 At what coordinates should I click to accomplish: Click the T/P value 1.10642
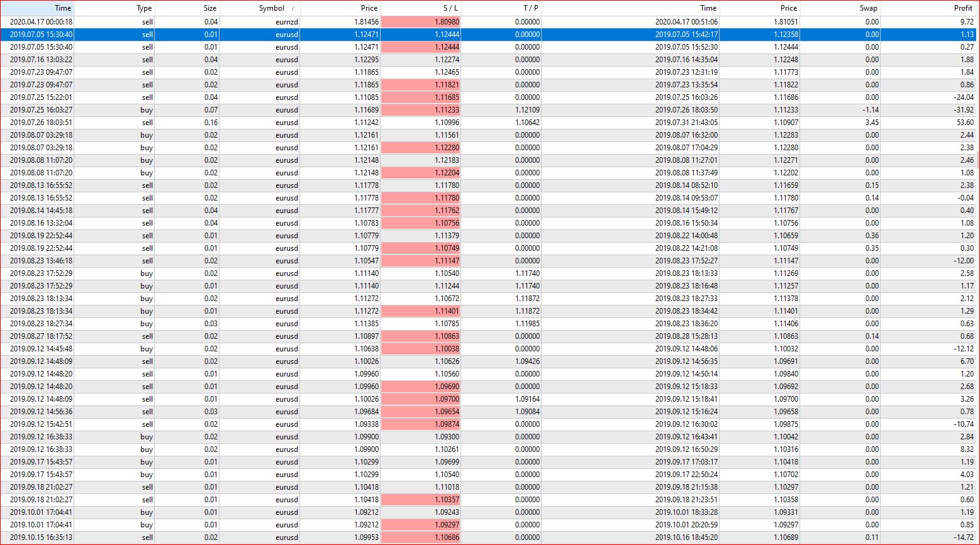coord(527,123)
